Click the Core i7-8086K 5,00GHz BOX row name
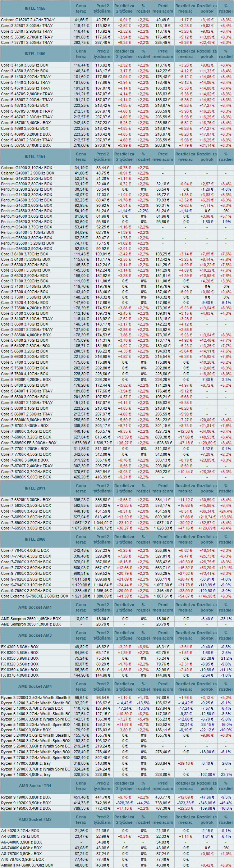The image size is (234, 868). coord(26,477)
